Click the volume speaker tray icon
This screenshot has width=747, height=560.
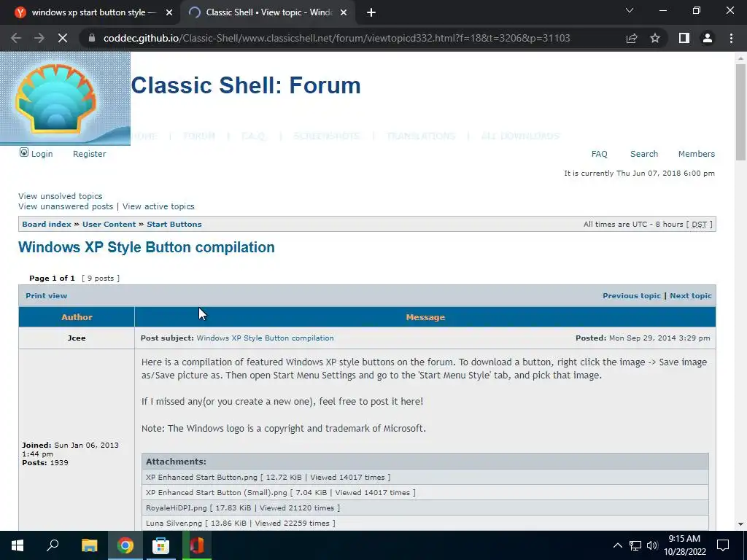point(652,545)
